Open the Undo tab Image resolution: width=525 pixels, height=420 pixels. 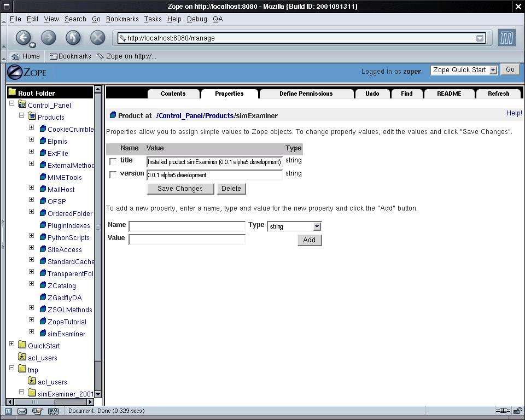(372, 94)
